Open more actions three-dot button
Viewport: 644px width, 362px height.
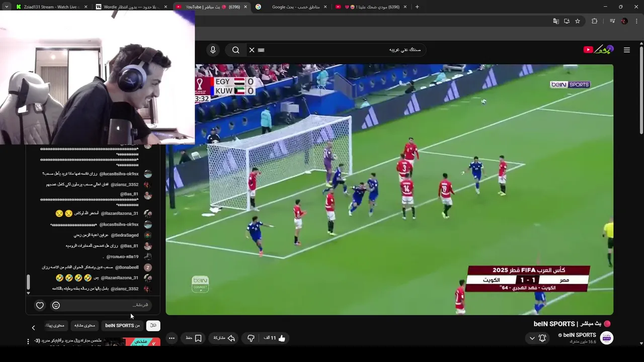[172, 338]
